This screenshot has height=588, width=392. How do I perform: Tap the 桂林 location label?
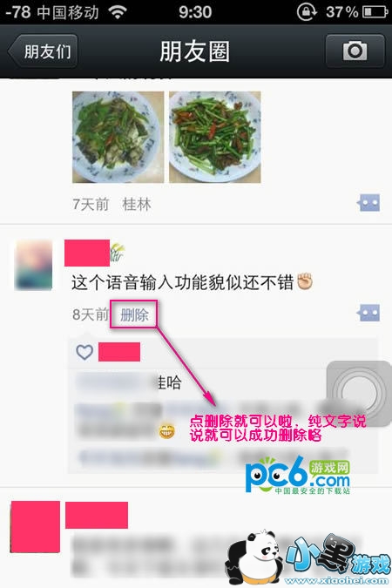[137, 205]
